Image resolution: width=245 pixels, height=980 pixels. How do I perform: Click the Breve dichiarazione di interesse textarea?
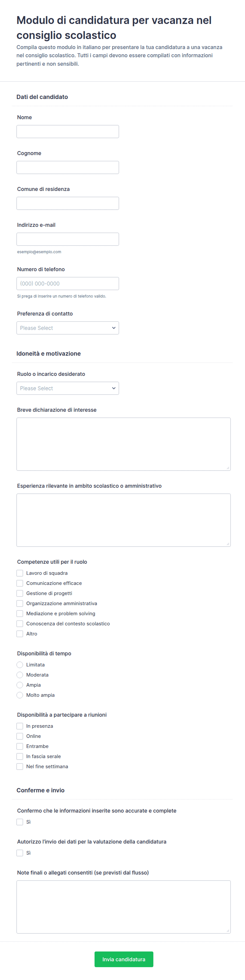pyautogui.click(x=124, y=444)
